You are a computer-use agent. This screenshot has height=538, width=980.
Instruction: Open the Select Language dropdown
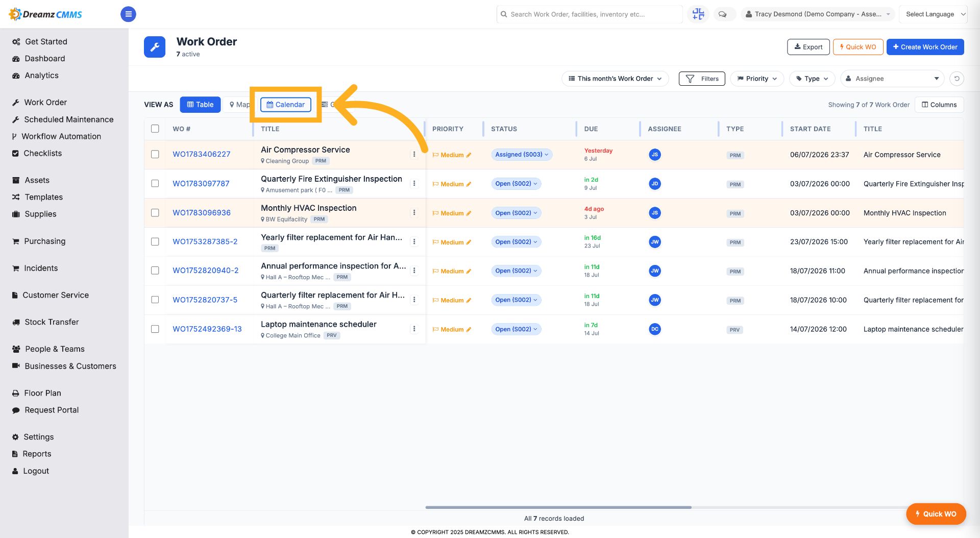click(x=933, y=14)
